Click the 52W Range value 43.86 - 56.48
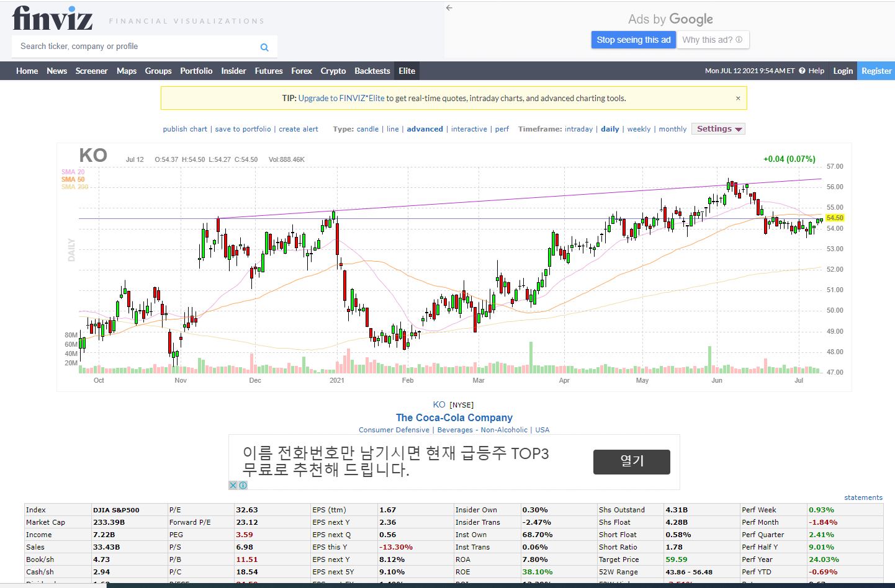 (x=689, y=572)
